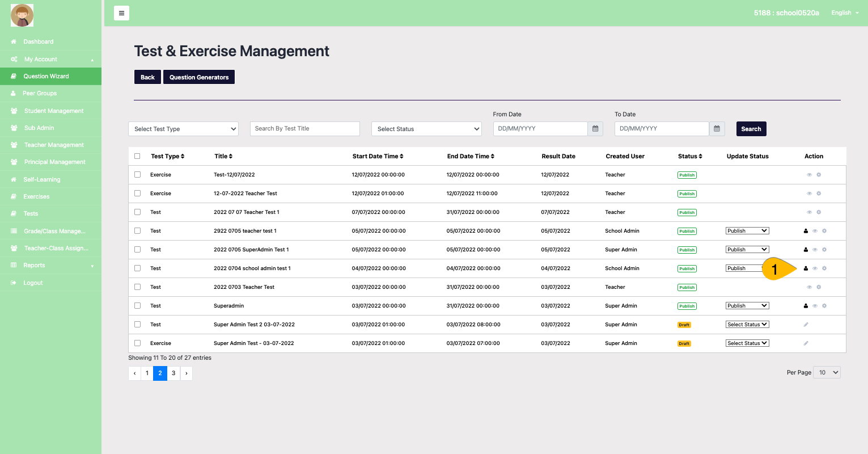Click the user icon for 2922 0705 teacher test 1
868x454 pixels.
pyautogui.click(x=806, y=231)
